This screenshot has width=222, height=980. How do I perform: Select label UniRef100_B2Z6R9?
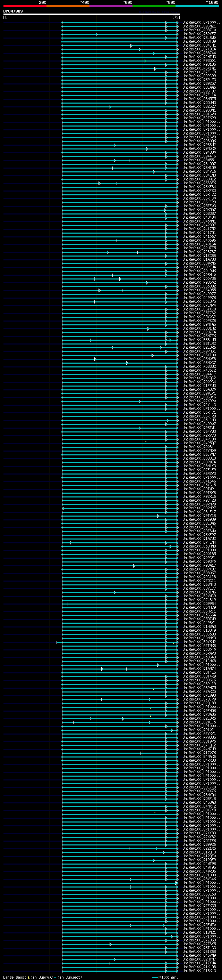(x=199, y=118)
